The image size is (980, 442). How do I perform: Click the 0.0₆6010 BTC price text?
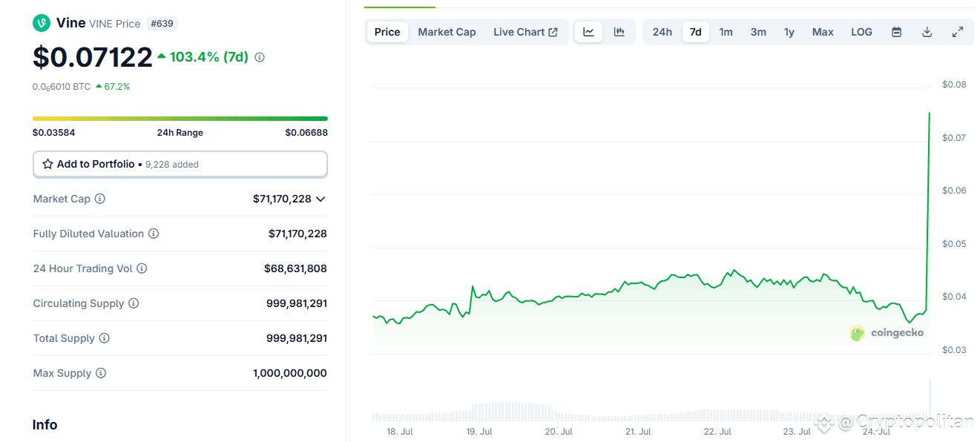62,87
